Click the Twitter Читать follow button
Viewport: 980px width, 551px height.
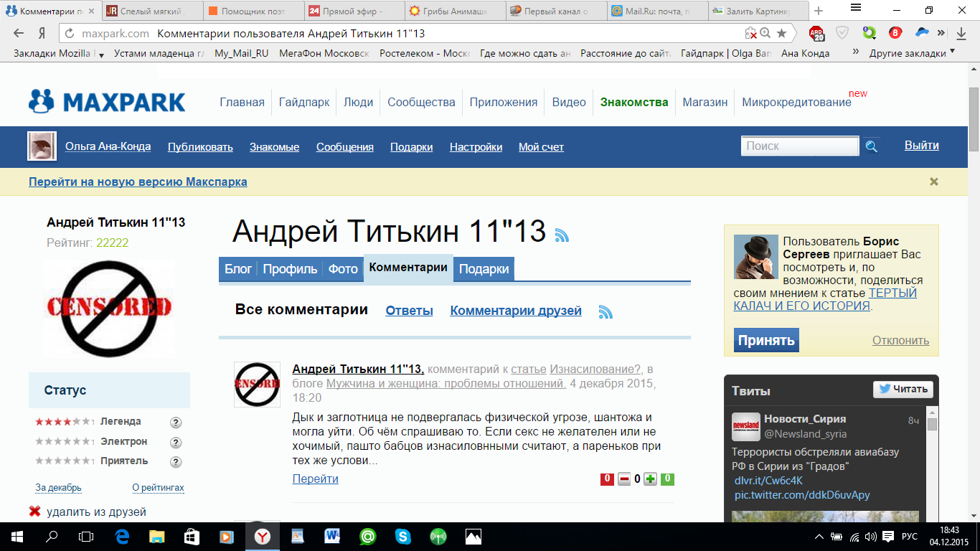click(903, 389)
